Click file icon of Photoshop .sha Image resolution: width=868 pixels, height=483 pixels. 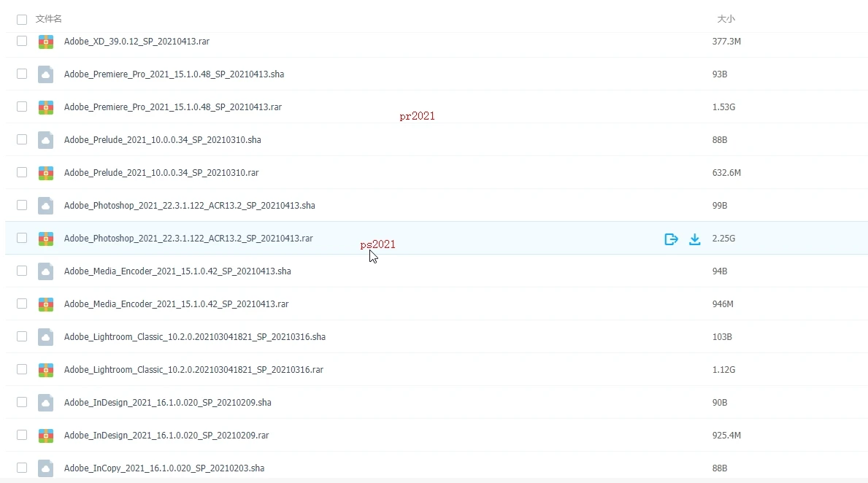click(46, 206)
